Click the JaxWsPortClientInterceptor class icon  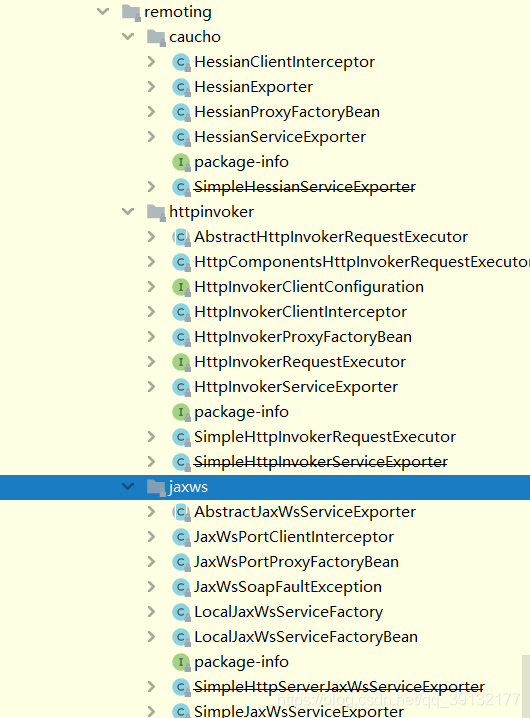click(181, 537)
